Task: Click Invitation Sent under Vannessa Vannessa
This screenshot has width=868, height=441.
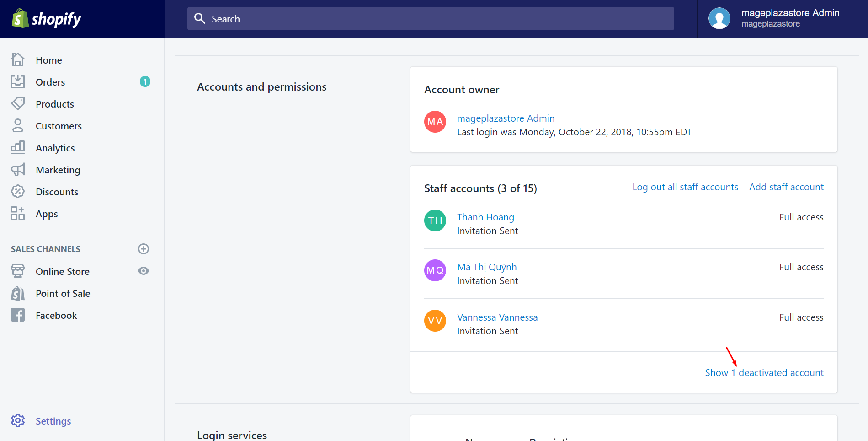Action: pos(488,331)
